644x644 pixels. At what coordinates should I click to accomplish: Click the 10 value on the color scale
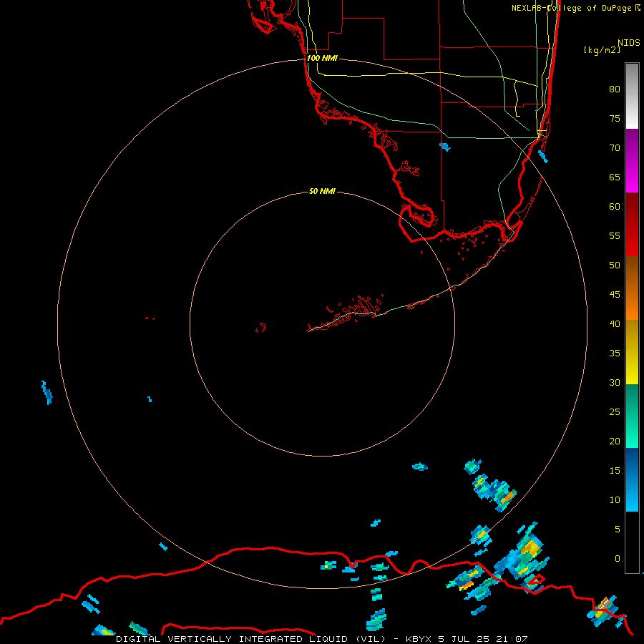point(615,500)
